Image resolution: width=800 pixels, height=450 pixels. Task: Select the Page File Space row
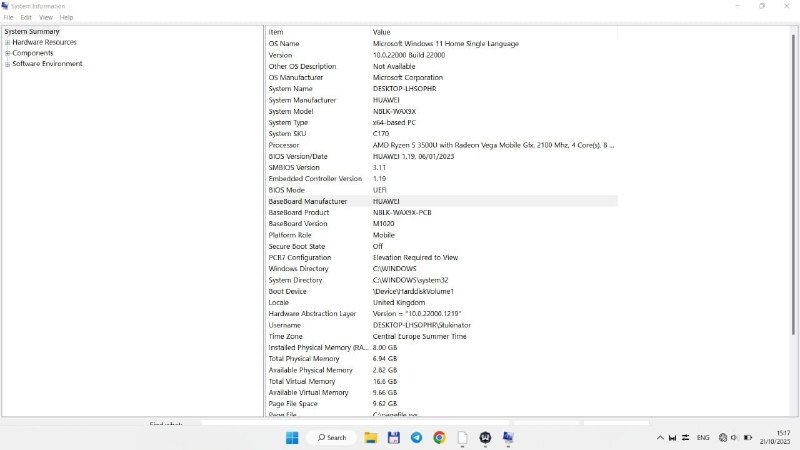point(442,404)
